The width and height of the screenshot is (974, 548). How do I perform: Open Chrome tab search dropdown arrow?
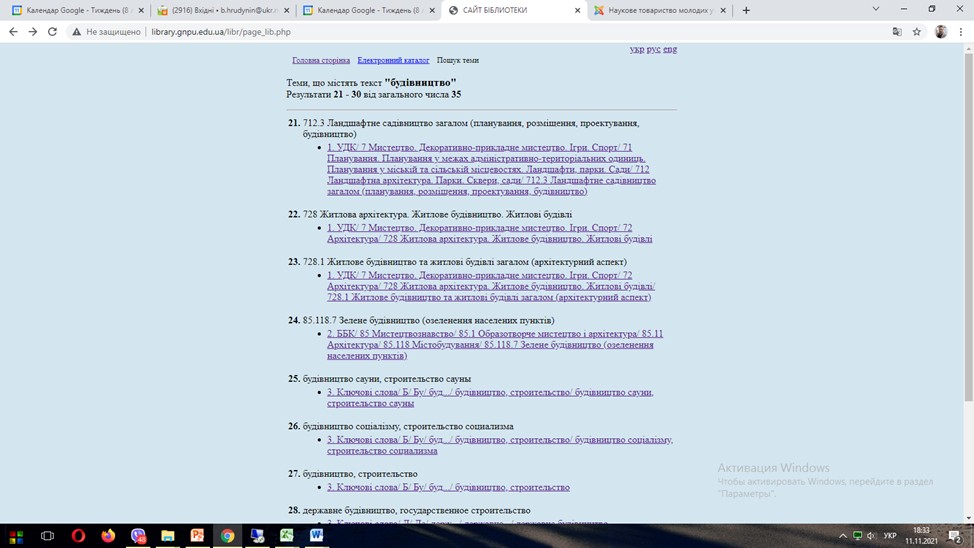(x=876, y=10)
